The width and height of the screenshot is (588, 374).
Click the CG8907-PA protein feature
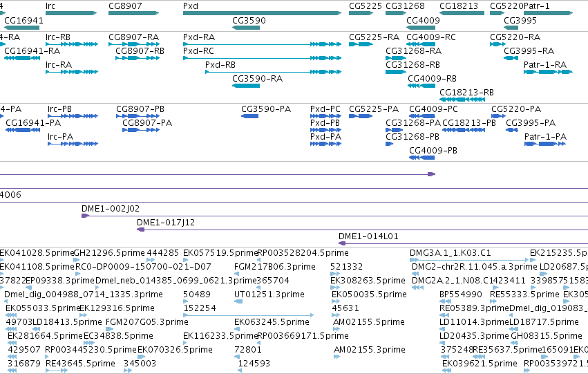(x=141, y=130)
